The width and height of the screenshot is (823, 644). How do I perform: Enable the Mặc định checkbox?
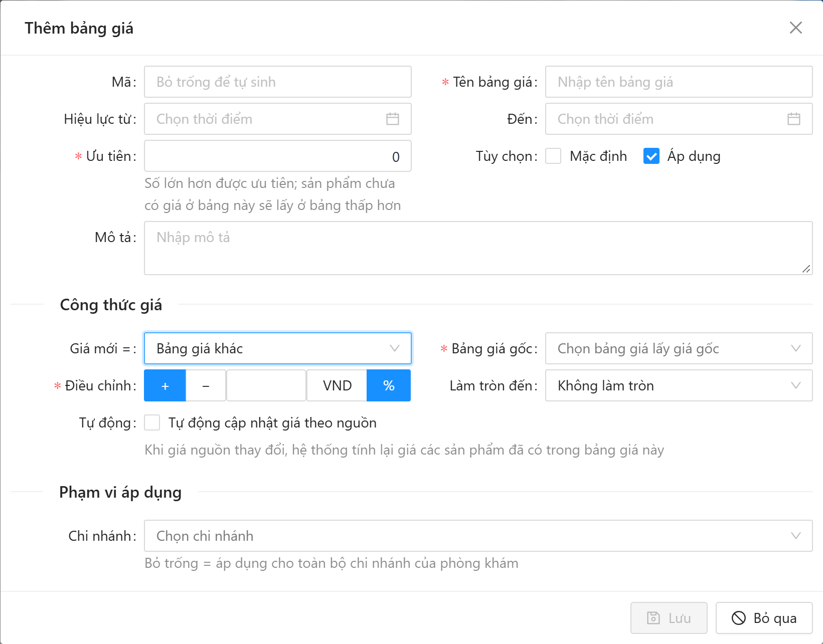(553, 156)
